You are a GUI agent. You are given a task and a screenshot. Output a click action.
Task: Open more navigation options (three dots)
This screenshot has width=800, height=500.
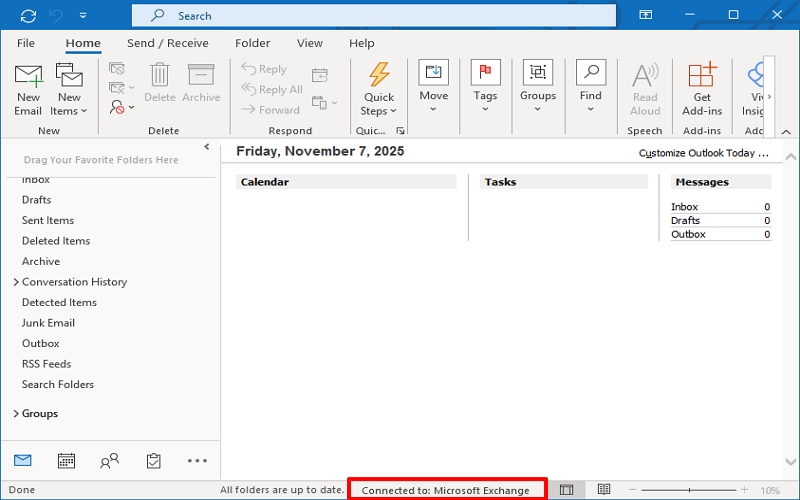coord(197,461)
